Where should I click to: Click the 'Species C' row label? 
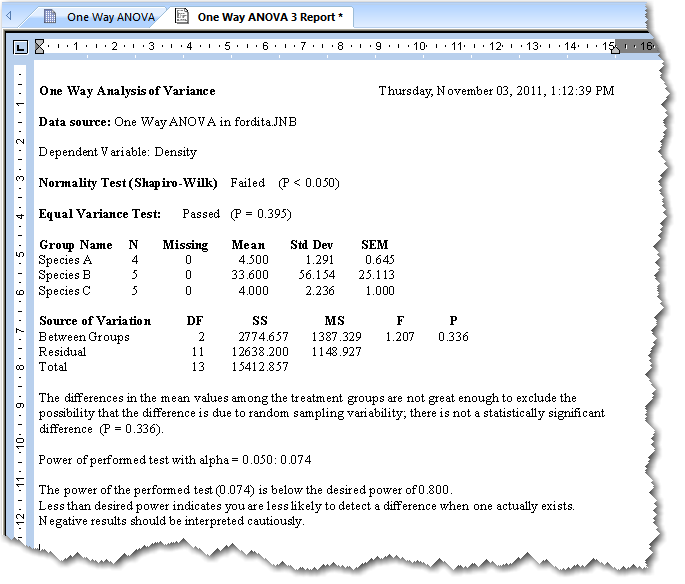65,291
